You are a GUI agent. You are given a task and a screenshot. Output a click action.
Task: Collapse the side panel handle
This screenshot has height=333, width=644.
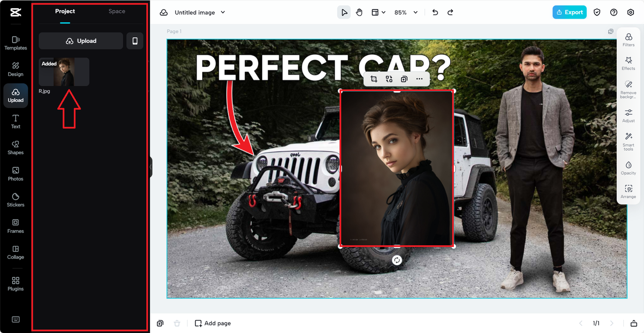click(x=150, y=167)
